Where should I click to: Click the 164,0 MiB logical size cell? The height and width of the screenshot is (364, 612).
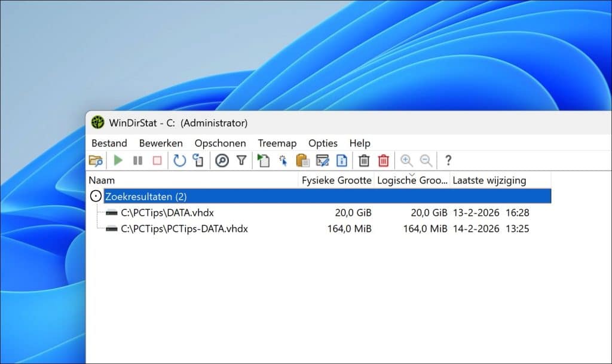tap(425, 229)
